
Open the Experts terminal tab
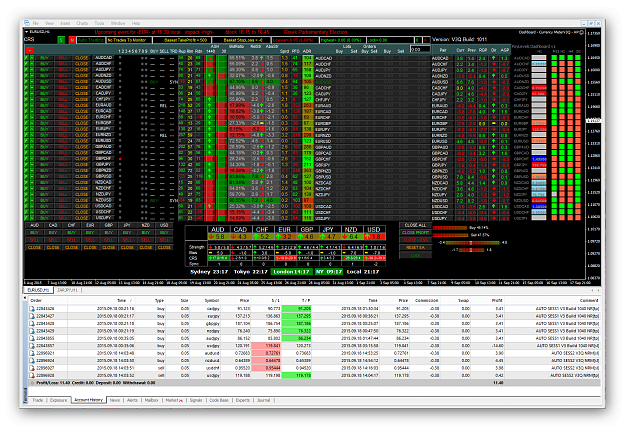click(x=242, y=400)
